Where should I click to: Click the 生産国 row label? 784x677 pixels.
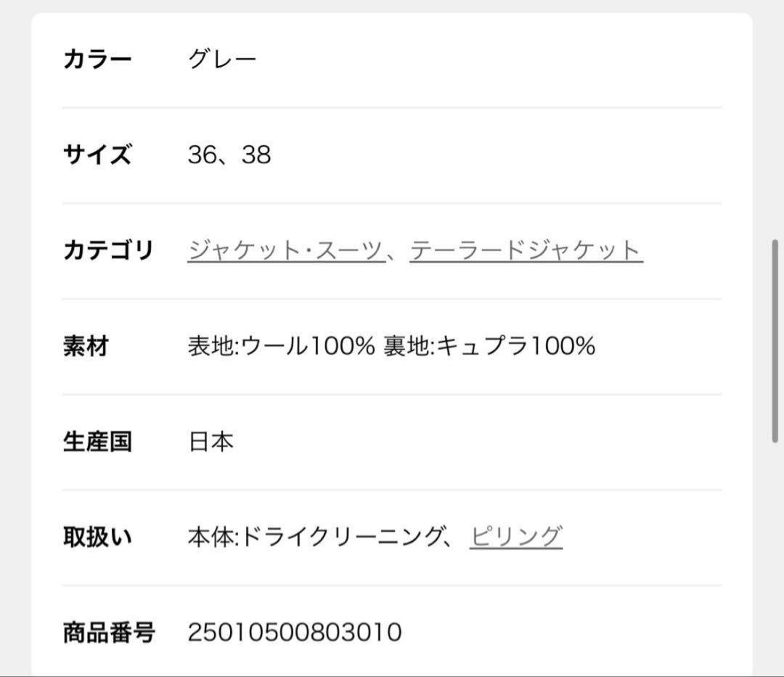point(97,440)
